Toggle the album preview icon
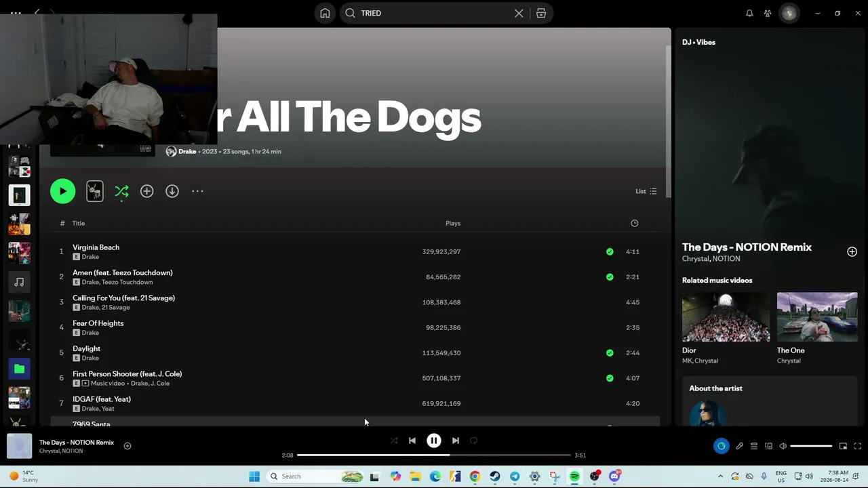The image size is (868, 488). coord(95,191)
